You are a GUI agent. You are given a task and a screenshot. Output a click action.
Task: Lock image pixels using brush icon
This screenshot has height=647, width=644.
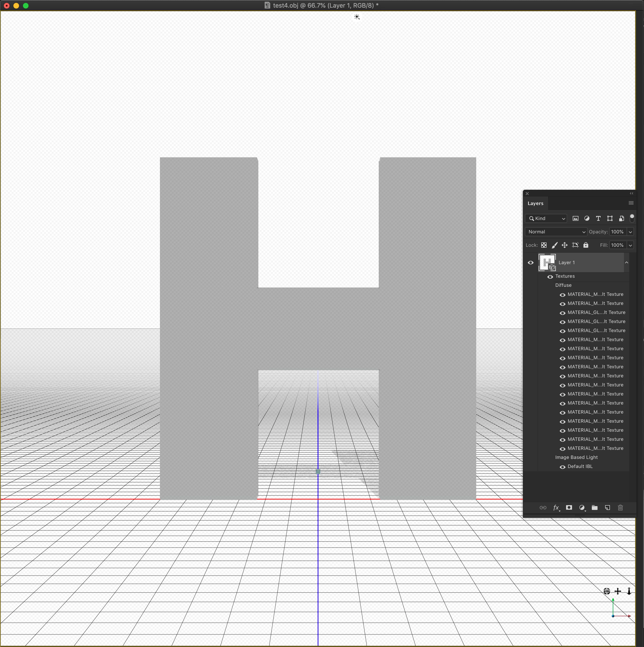[554, 245]
